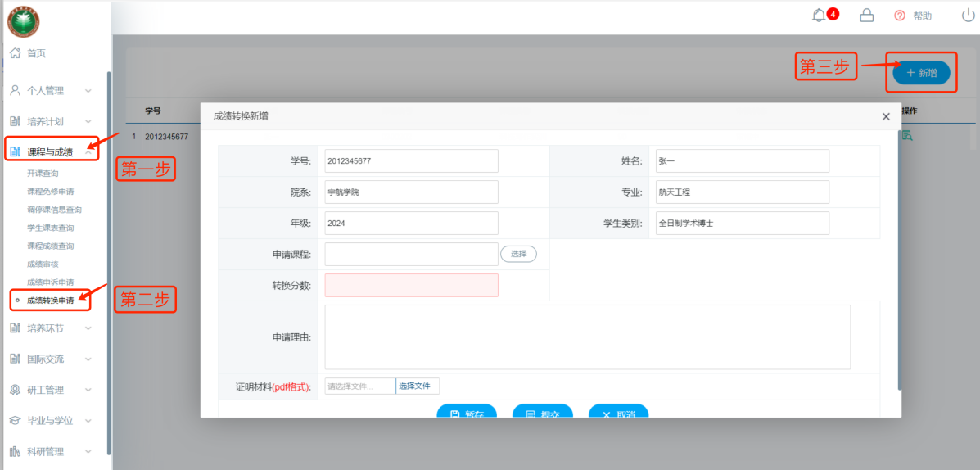Click the university logo
980x470 pixels.
[23, 21]
